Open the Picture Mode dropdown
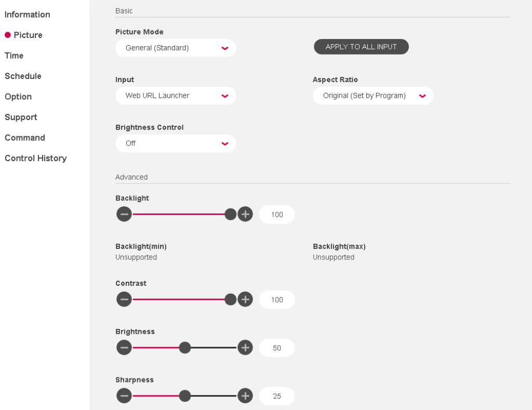Screen dimensions: 532x410 coord(175,48)
